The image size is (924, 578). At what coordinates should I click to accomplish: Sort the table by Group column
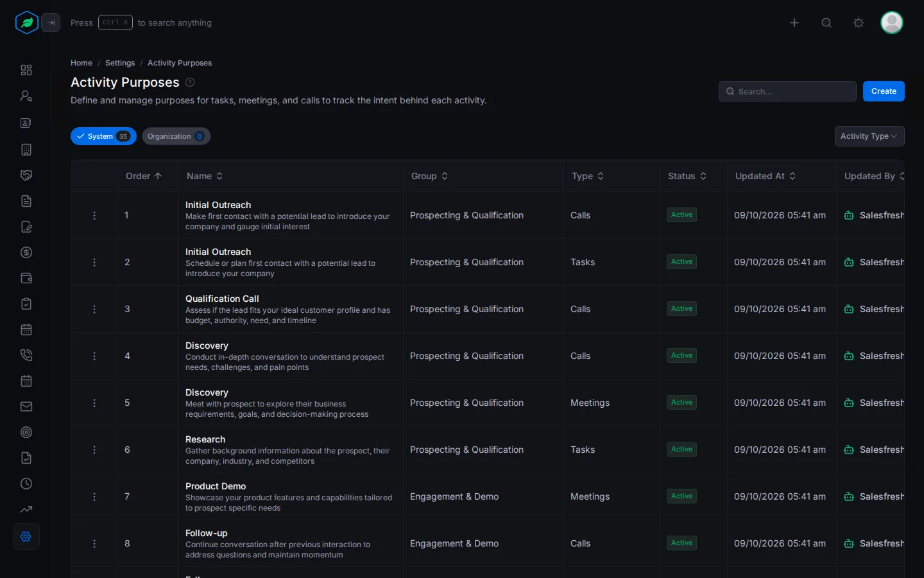(x=430, y=176)
